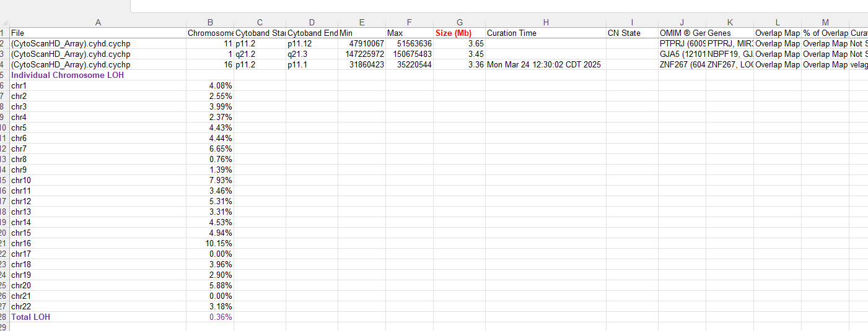This screenshot has width=868, height=331.
Task: Select the curation time 'Mon Mar 24 12:30:02 CDT 2025'
Action: click(x=546, y=64)
